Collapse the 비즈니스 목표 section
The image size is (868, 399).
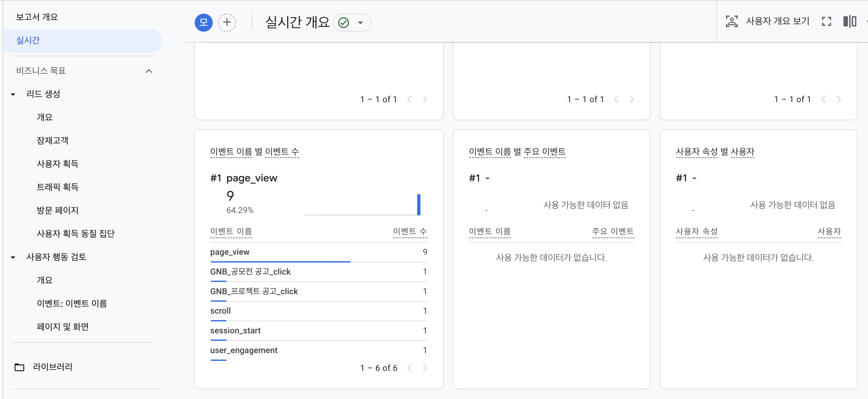[x=148, y=71]
